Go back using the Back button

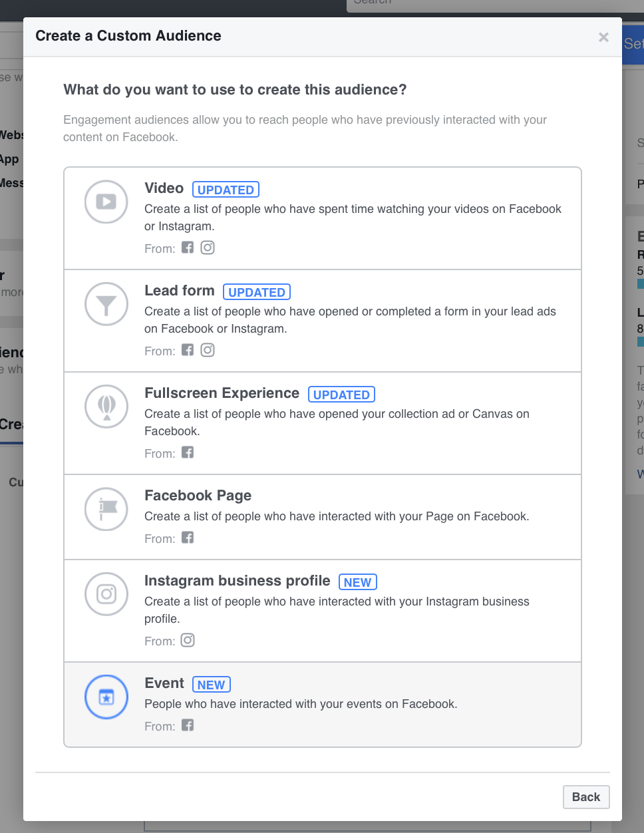point(586,797)
